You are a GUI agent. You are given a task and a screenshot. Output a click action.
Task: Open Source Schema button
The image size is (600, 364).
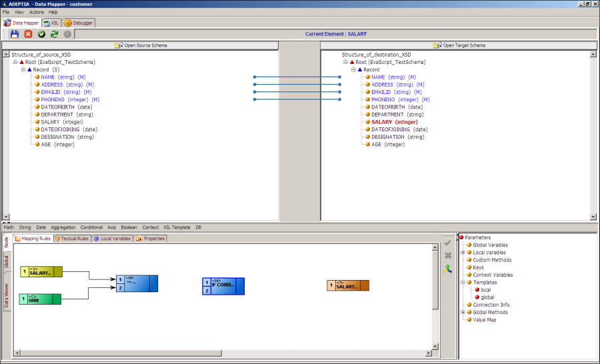(141, 45)
